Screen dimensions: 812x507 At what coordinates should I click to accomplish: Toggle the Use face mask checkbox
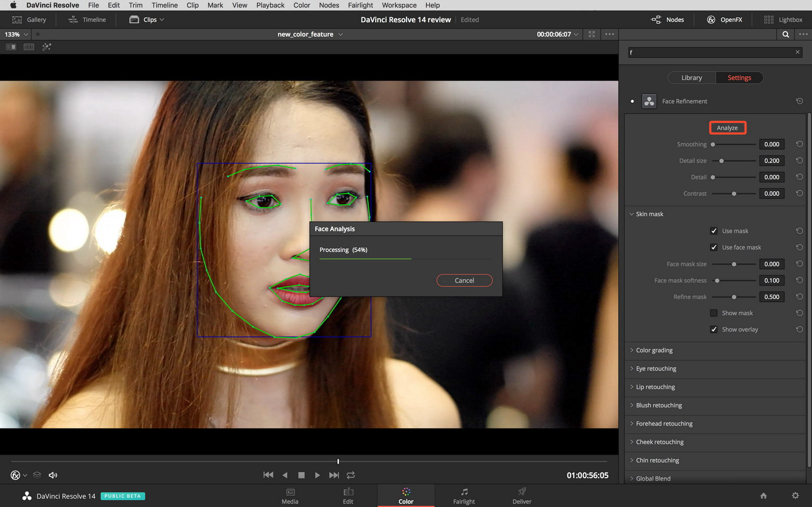coord(714,247)
